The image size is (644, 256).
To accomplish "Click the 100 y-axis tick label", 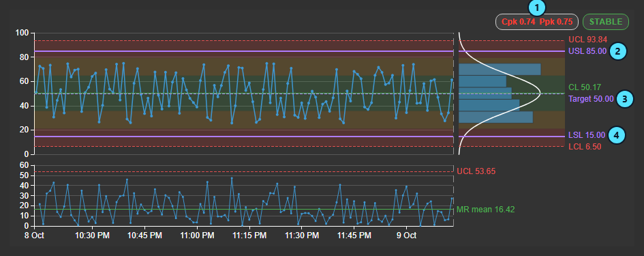I will [x=22, y=33].
